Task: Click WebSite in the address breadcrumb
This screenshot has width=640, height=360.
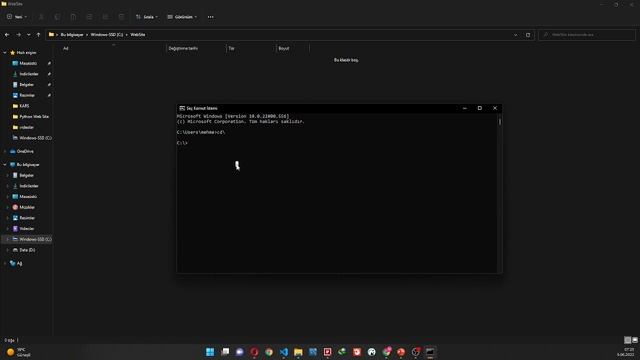Action: pyautogui.click(x=138, y=35)
